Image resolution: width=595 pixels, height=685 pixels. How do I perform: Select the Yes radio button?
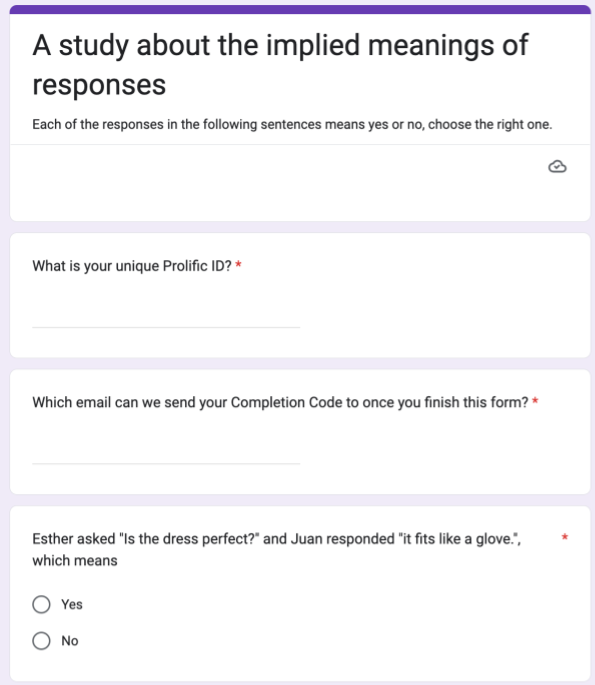pos(42,604)
